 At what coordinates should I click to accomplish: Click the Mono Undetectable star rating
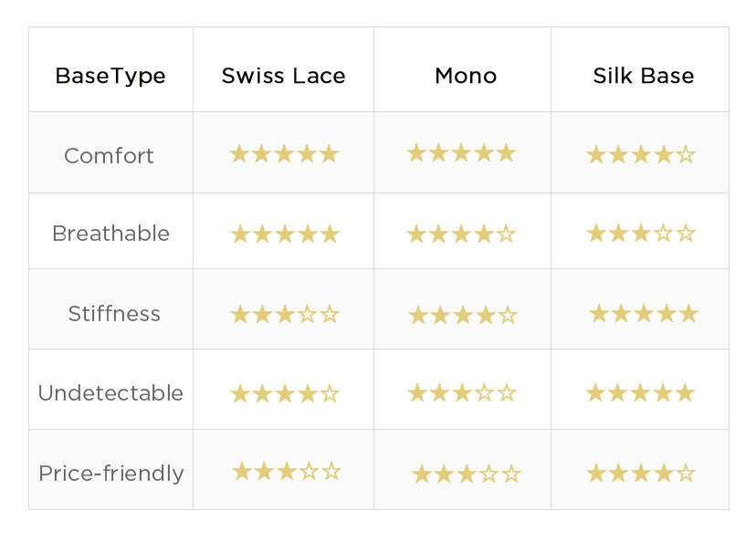point(461,393)
